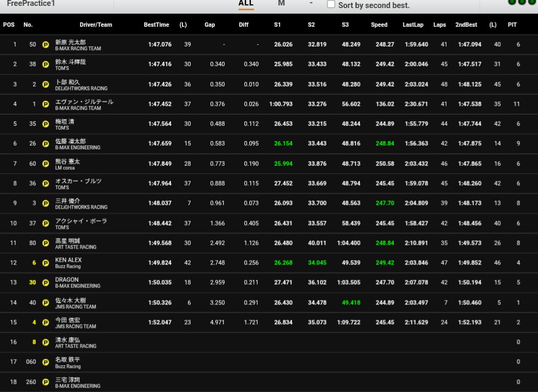This screenshot has width=538, height=392.
Task: Click yellow car number 30
Action: [x=32, y=283]
